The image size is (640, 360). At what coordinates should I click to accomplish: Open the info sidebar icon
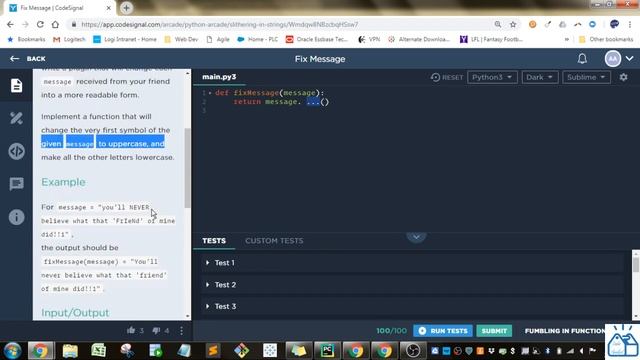click(16, 217)
